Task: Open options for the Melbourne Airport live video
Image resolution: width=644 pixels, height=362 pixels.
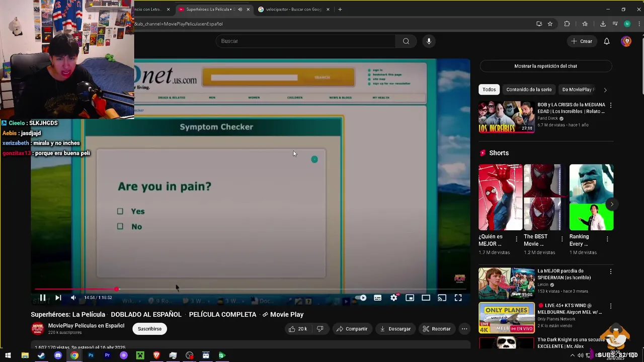Action: (x=611, y=306)
